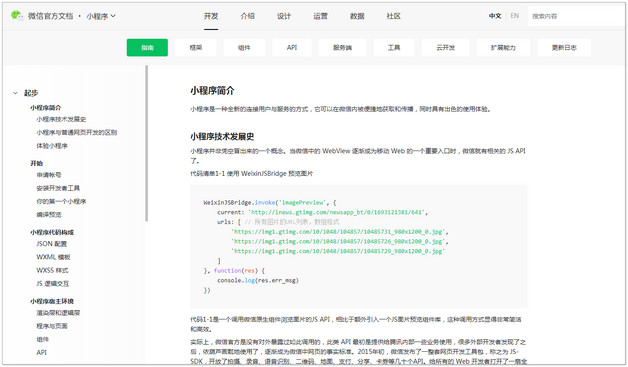Click the 小程序技术发展史 content heading
628x367 pixels.
222,137
